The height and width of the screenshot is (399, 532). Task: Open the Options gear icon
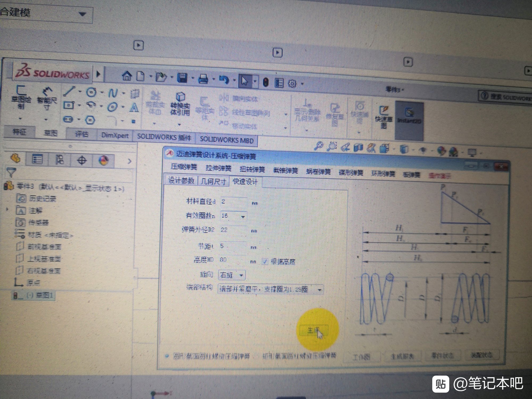tap(292, 84)
